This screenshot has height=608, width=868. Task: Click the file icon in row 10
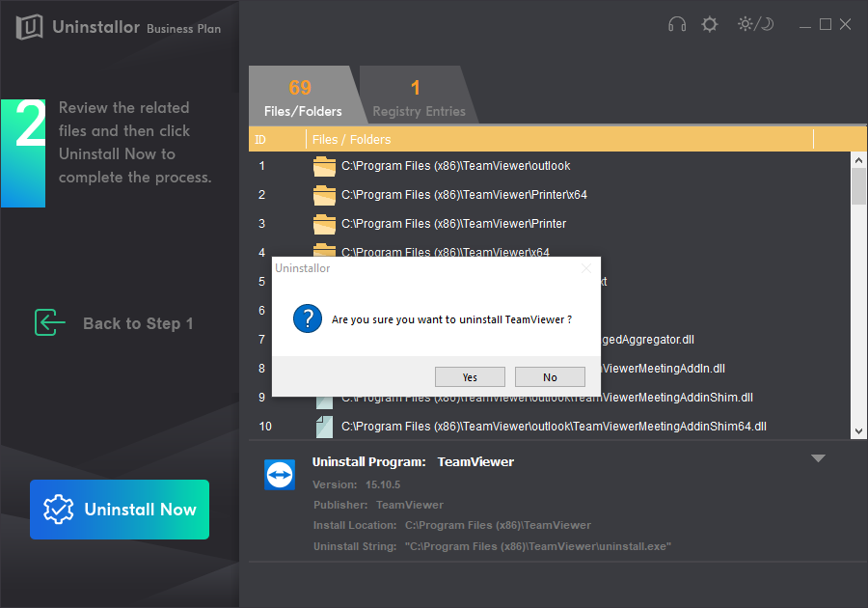point(324,427)
